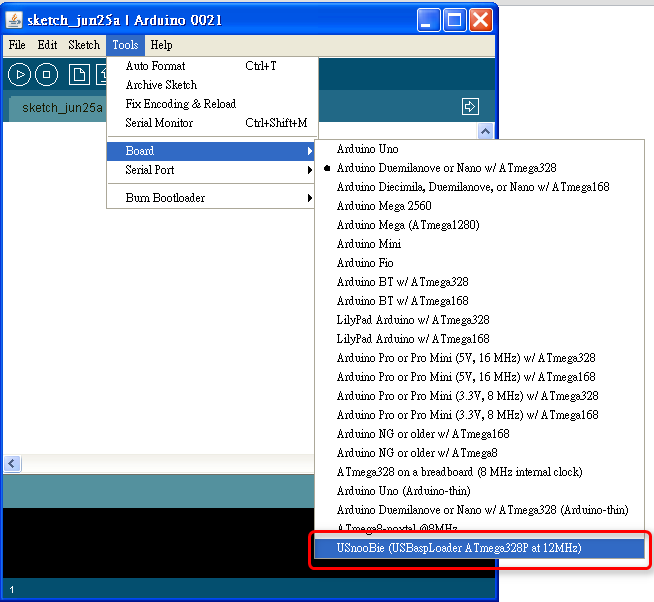Image resolution: width=654 pixels, height=602 pixels.
Task: Select Arduino BT w/ ATmega168
Action: point(480,301)
